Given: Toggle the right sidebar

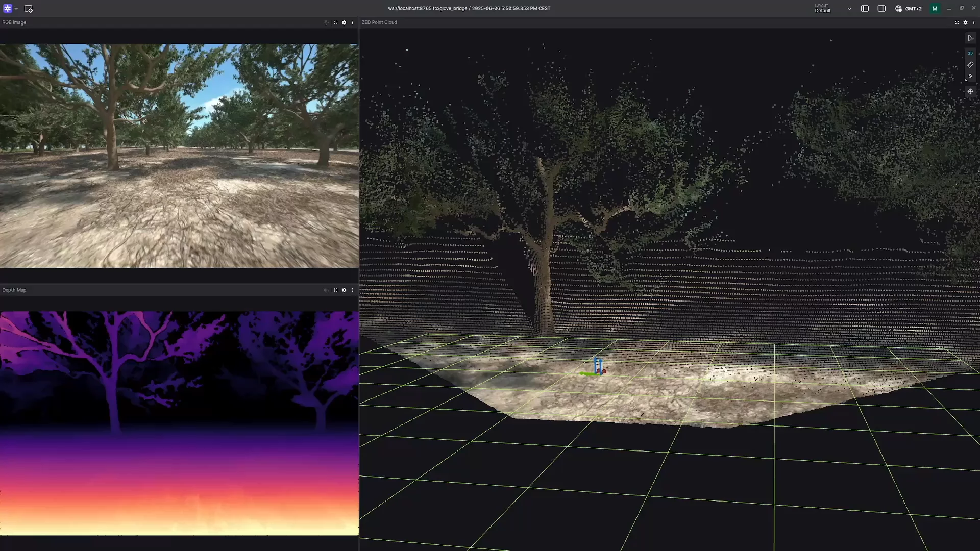Looking at the screenshot, I should (x=881, y=9).
